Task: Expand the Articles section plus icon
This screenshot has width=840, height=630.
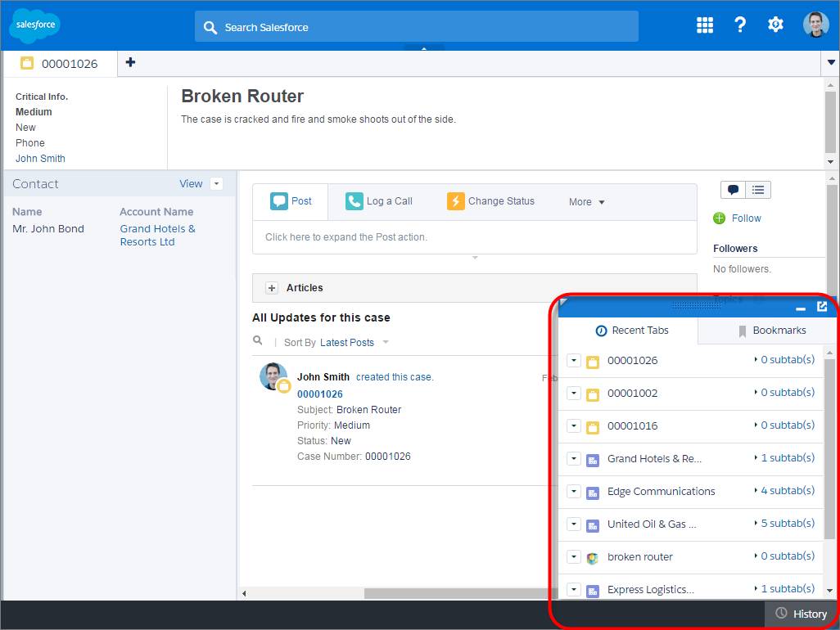Action: (x=272, y=288)
